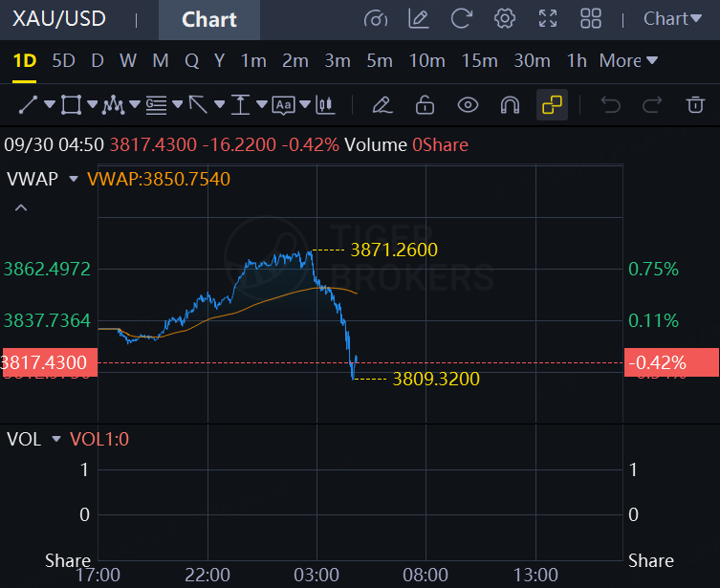Undo the last drawing action
Image resolution: width=720 pixels, height=588 pixels.
(611, 105)
